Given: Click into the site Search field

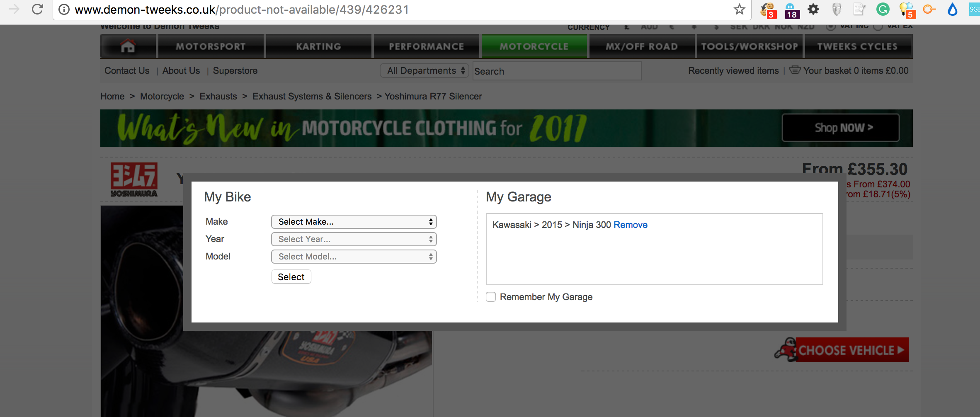Looking at the screenshot, I should [557, 71].
